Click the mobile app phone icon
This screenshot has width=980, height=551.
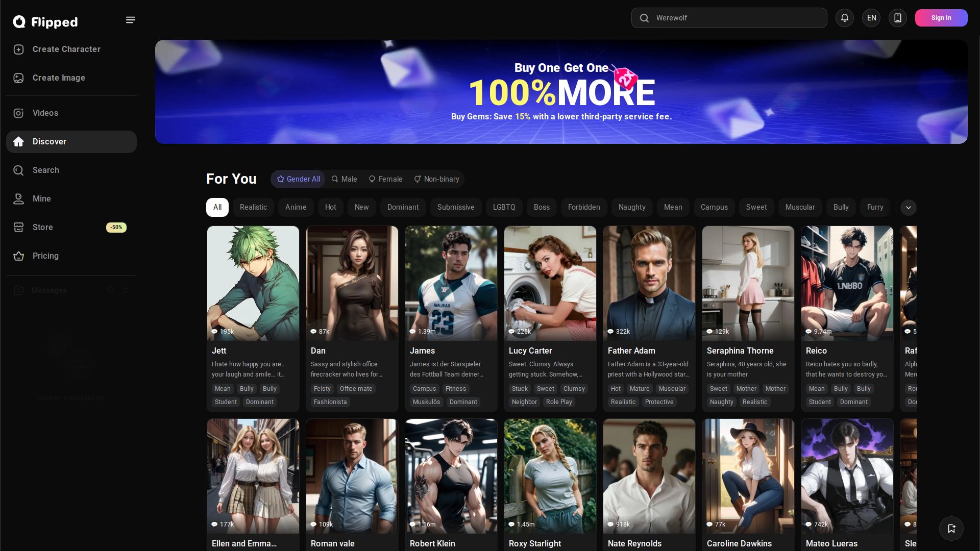(898, 18)
